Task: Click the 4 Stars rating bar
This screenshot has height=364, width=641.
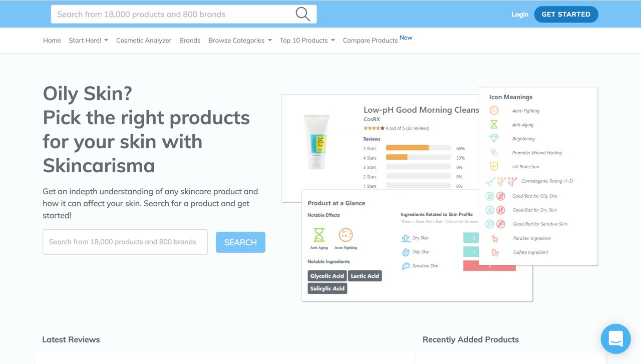Action: (x=418, y=158)
